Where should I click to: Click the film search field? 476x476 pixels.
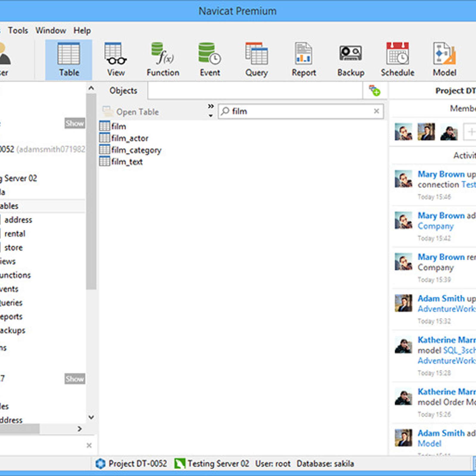(300, 111)
